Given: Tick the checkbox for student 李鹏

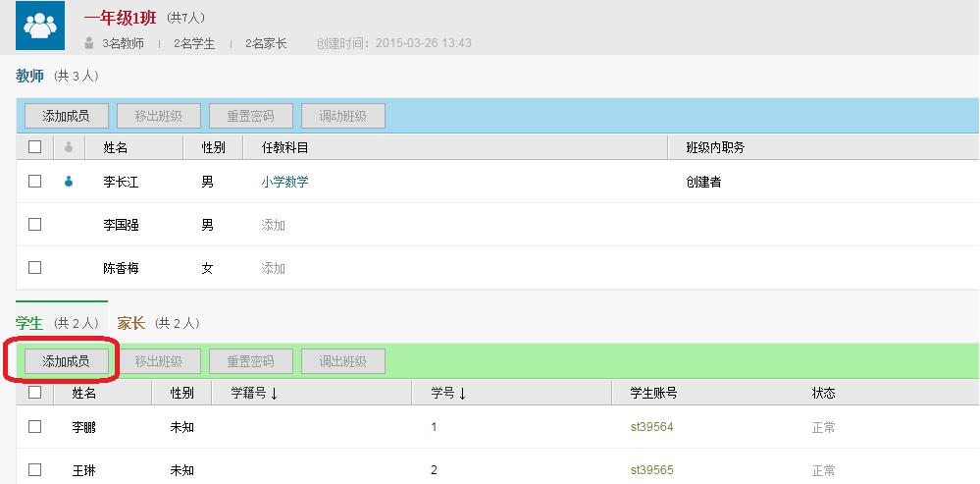Looking at the screenshot, I should (35, 427).
